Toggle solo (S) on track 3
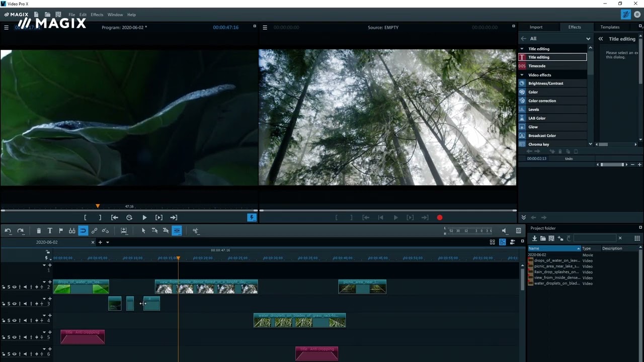644x362 pixels. pyautogui.click(x=9, y=304)
